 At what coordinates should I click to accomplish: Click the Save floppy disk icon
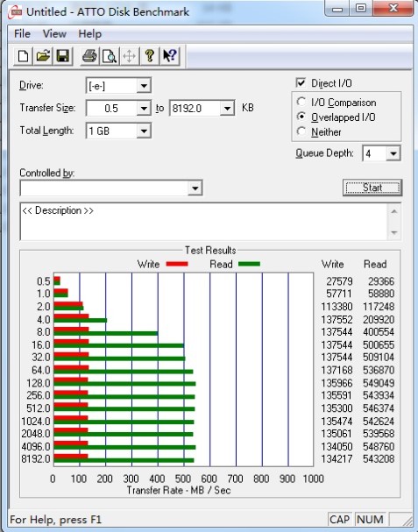(x=63, y=56)
